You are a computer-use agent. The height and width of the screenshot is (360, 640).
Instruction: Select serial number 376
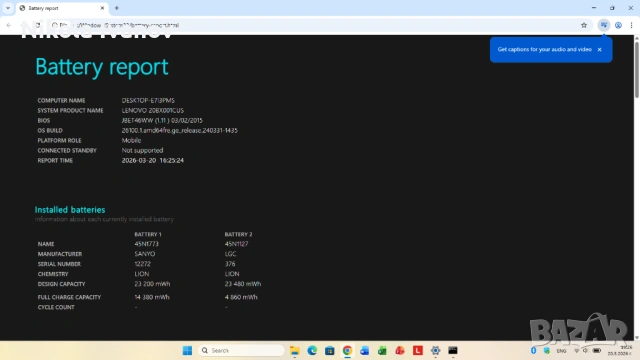coord(230,264)
